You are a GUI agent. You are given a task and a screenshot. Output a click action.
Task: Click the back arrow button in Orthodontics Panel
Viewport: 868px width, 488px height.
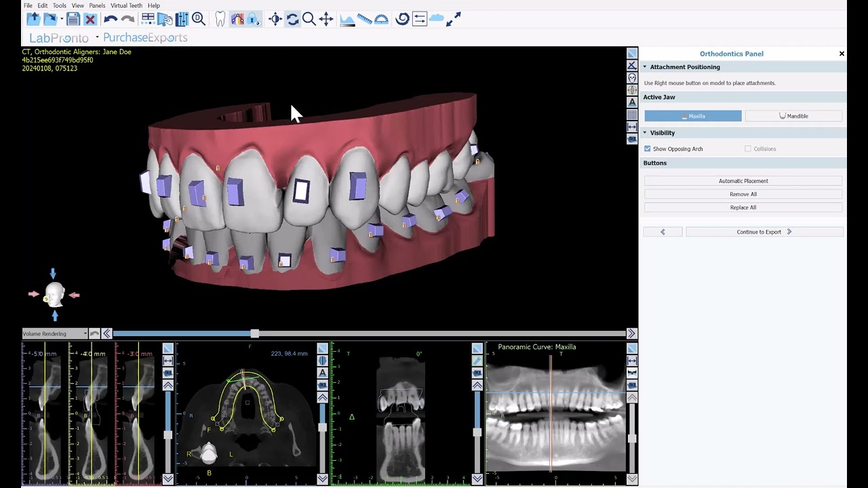[663, 232]
